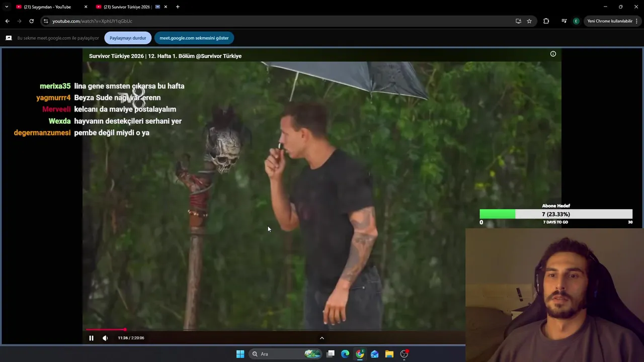Open the Extensions puzzle icon
644x362 pixels.
coord(546,21)
